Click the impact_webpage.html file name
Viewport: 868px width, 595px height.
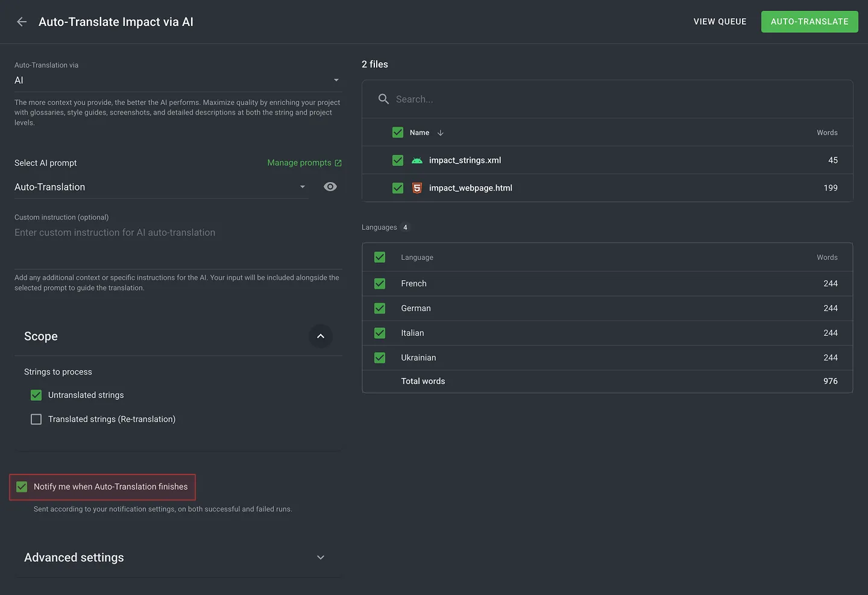[x=471, y=188]
